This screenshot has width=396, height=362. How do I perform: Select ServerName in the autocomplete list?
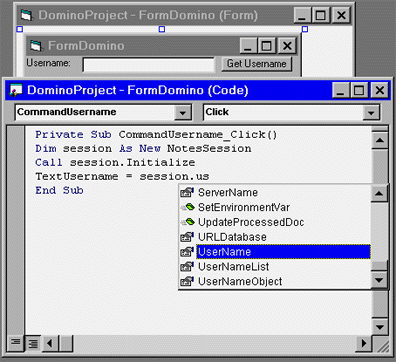(228, 193)
